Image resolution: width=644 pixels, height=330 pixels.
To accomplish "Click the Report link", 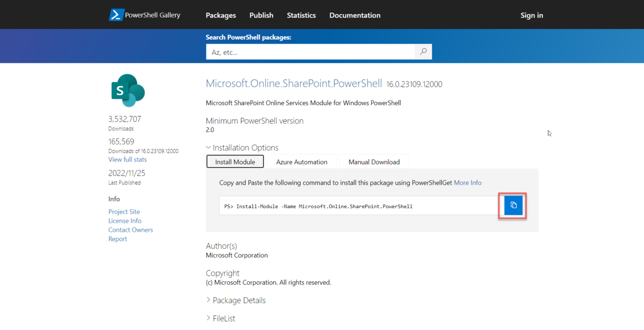I will pos(118,239).
